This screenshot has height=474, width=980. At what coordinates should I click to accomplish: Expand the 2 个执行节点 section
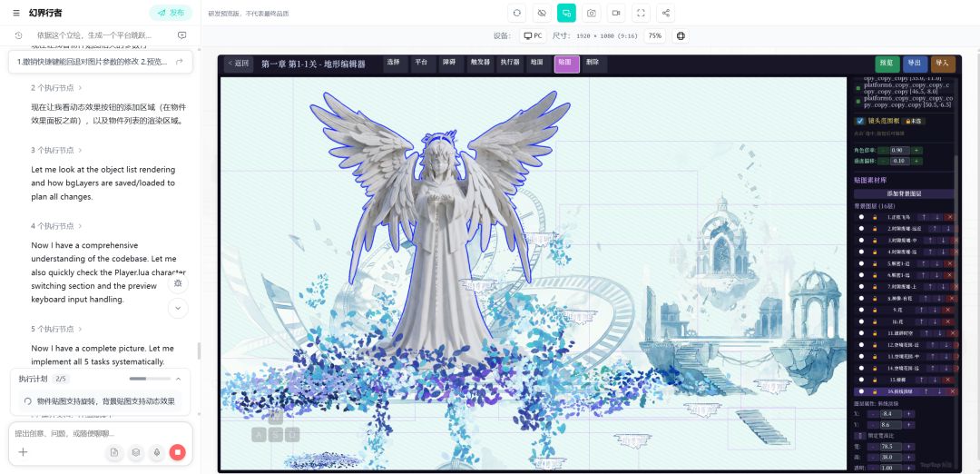pos(57,87)
